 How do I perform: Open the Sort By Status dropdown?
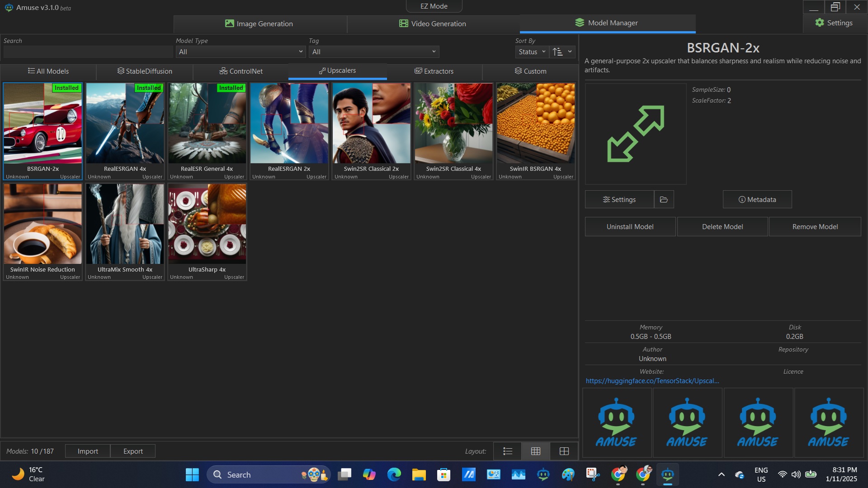[532, 52]
